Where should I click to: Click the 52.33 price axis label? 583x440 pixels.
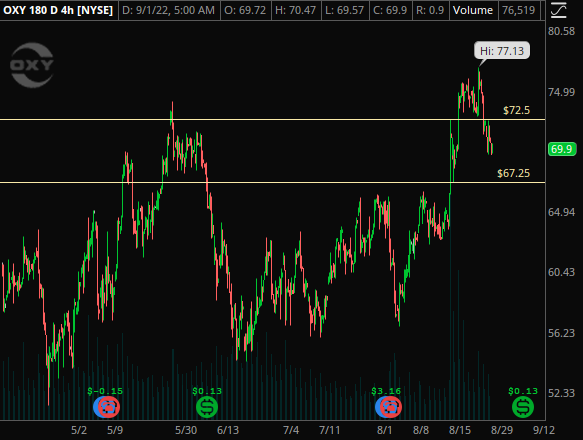[x=561, y=393]
